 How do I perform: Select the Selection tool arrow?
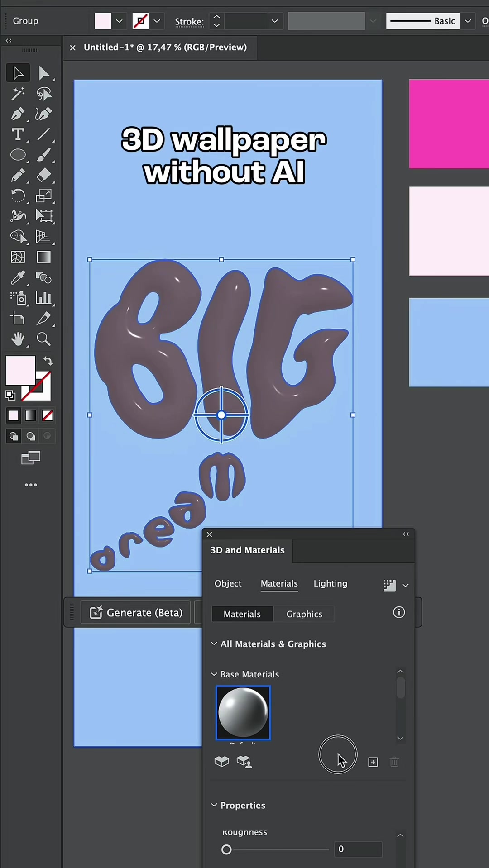[x=18, y=73]
